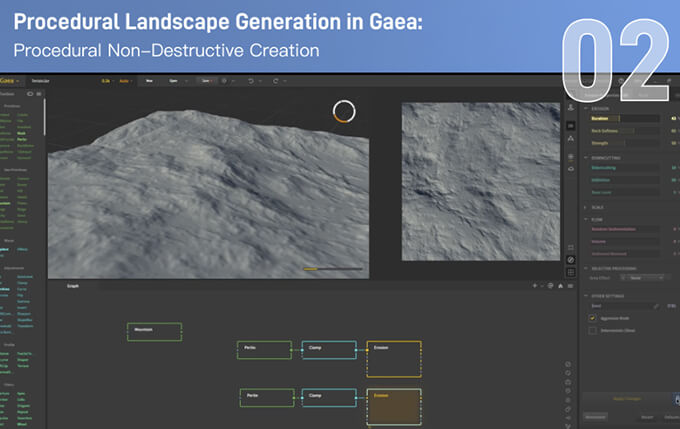Screen dimensions: 680x429
Task: Enable the Deterministic (Slow) checkbox
Action: click(592, 331)
